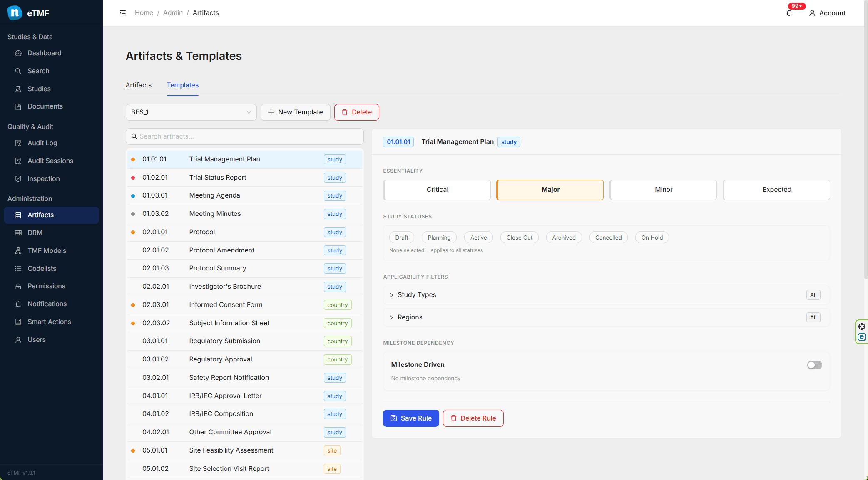868x480 pixels.
Task: Toggle the Archived study status chip
Action: [564, 238]
